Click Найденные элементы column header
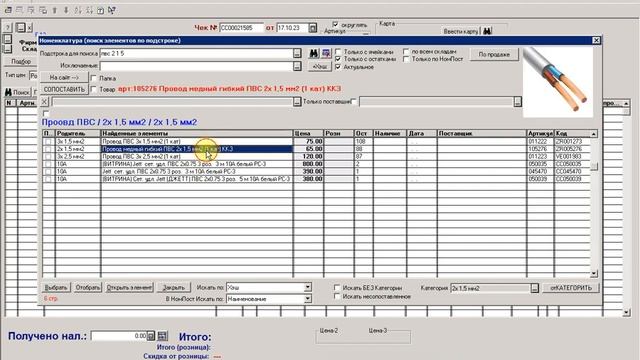This screenshot has width=640, height=360. click(x=197, y=133)
